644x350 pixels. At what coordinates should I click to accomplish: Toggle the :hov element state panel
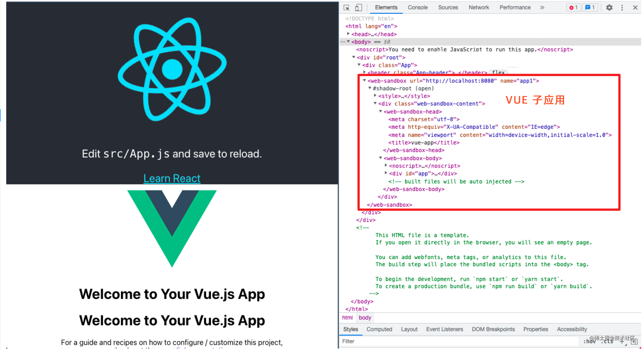click(589, 342)
